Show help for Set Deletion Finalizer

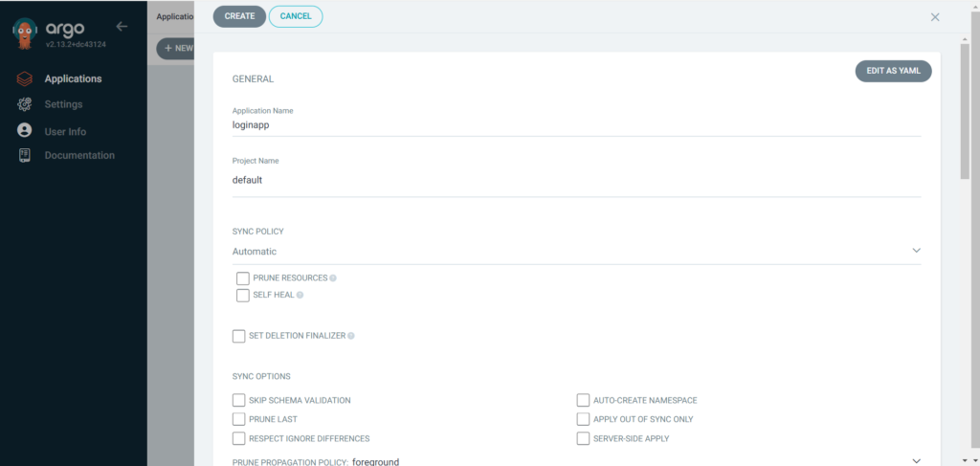click(351, 336)
